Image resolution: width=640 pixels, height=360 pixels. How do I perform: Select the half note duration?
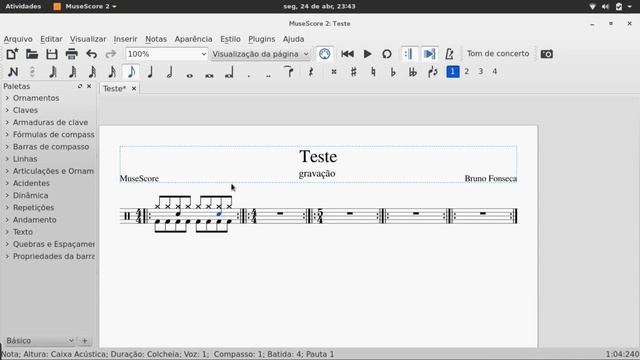170,72
